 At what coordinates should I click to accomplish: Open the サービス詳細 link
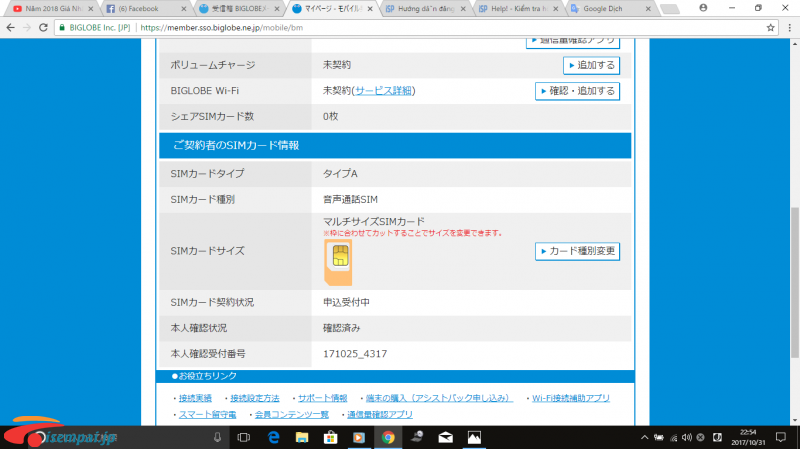click(x=383, y=91)
